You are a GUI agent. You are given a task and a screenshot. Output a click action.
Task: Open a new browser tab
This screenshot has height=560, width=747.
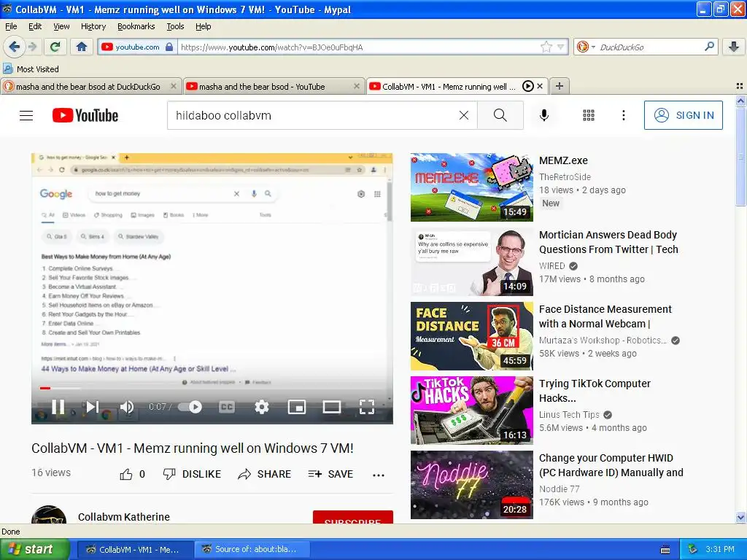(560, 86)
